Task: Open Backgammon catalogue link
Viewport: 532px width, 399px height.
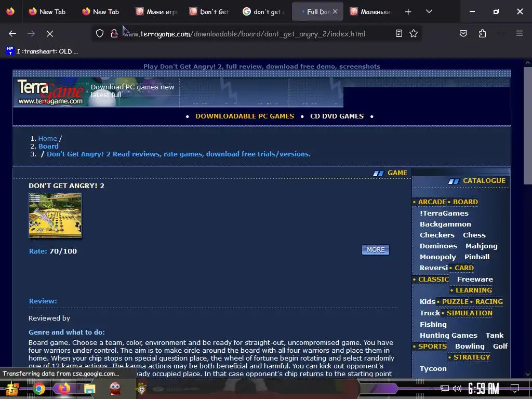Action: point(445,224)
